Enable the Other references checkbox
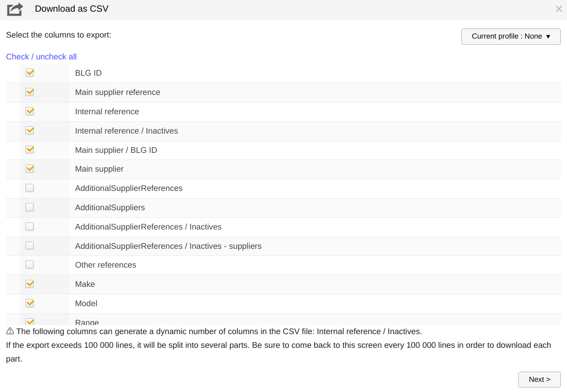 [x=29, y=265]
